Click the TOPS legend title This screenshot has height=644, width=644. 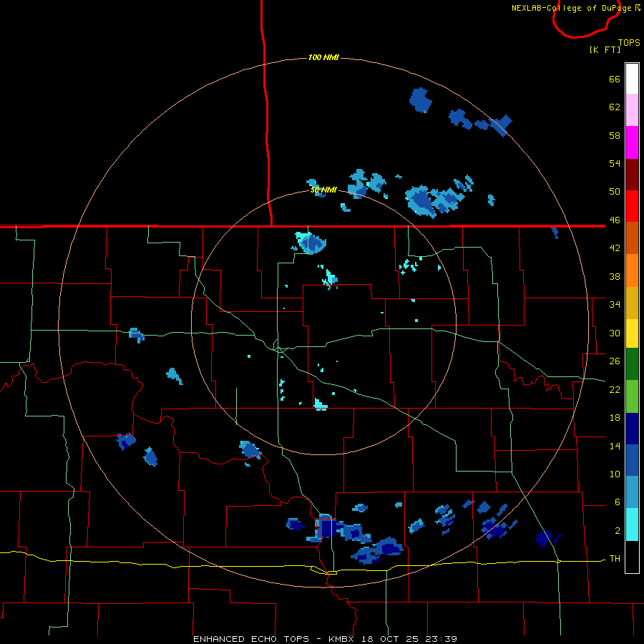(x=629, y=43)
